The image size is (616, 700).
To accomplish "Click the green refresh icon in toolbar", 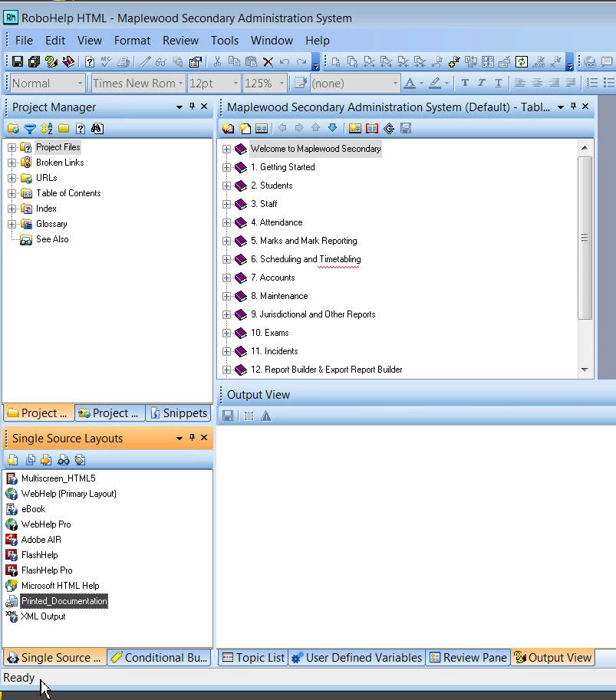I will click(522, 61).
